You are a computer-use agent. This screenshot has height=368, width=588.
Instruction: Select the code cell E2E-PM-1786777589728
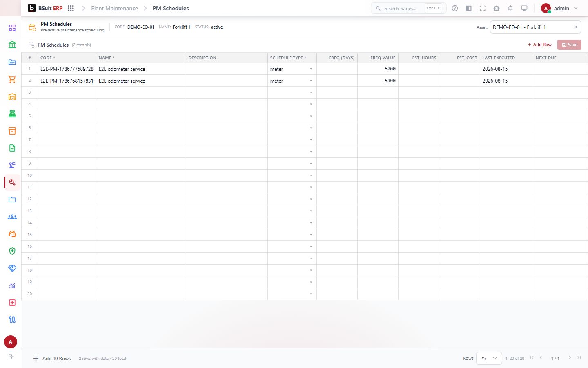pyautogui.click(x=67, y=69)
